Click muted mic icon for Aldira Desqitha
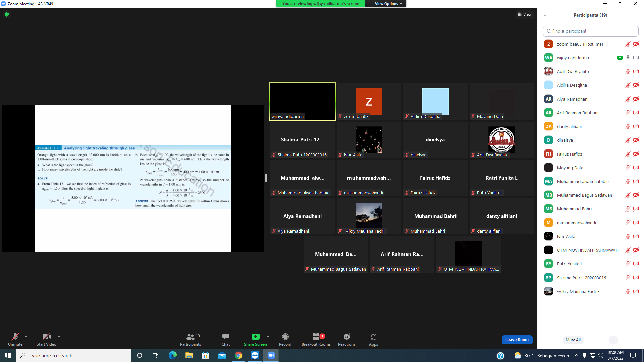This screenshot has height=362, width=644. point(628,85)
